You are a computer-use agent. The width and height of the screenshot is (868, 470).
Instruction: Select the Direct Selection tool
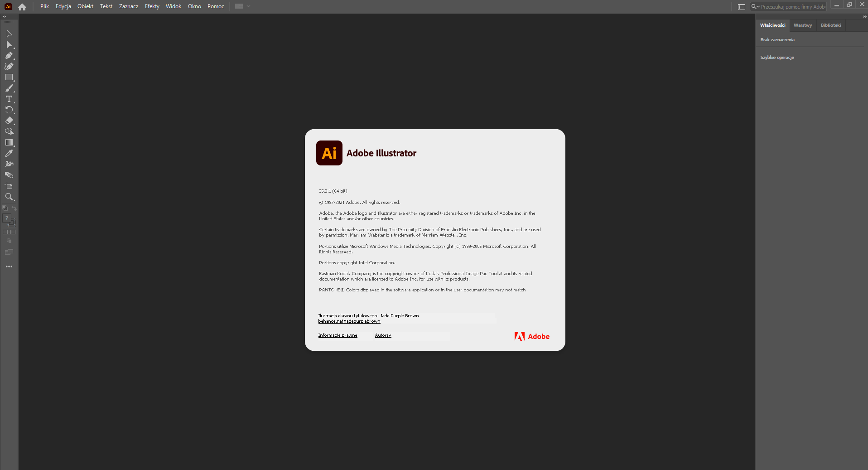point(9,45)
